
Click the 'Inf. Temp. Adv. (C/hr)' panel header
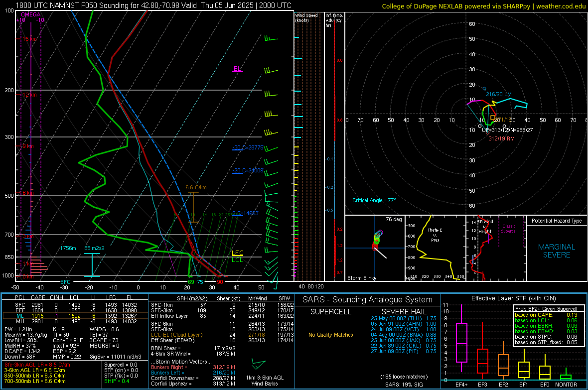(334, 20)
